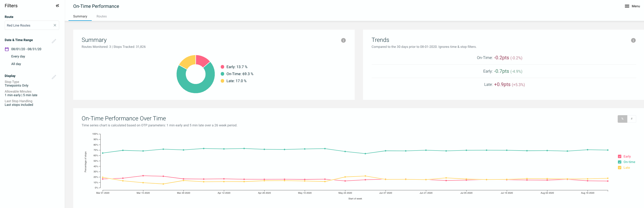Uncheck the On-time series checkbox
The width and height of the screenshot is (644, 208).
click(x=620, y=162)
